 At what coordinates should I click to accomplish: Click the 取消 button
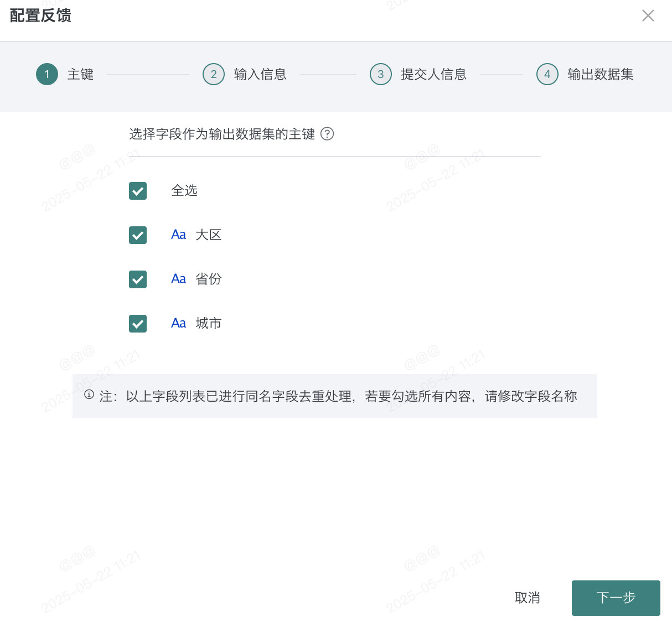coord(527,598)
